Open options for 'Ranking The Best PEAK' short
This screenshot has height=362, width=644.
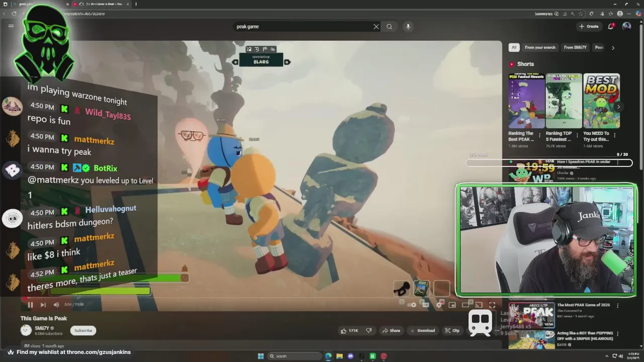pyautogui.click(x=540, y=135)
